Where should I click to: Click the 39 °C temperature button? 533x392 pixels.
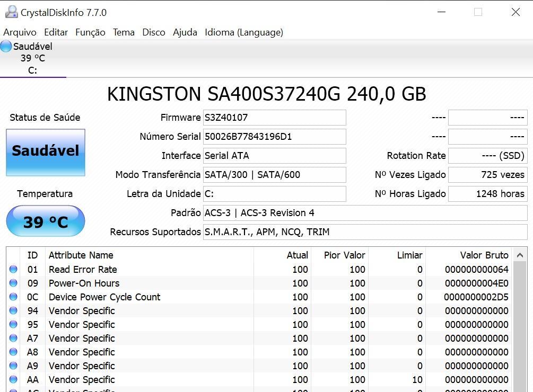click(46, 221)
